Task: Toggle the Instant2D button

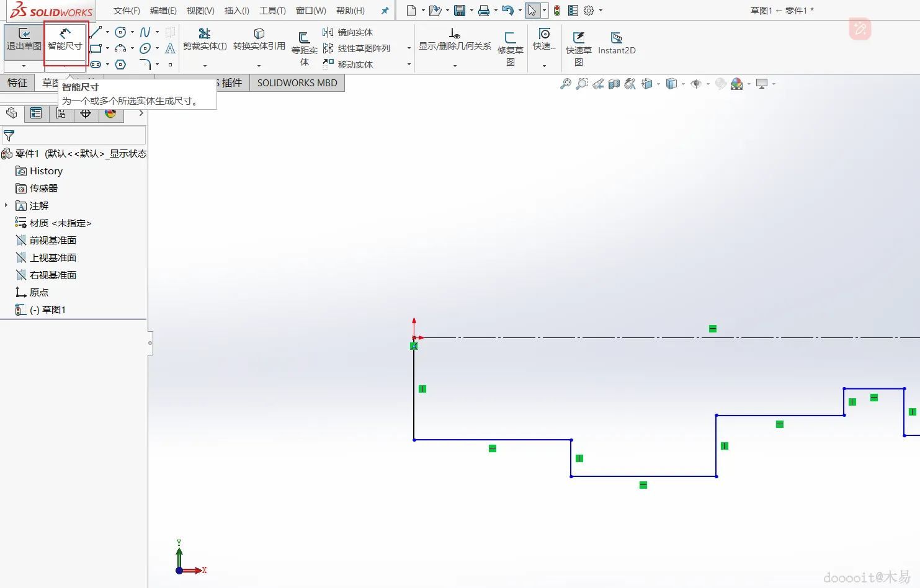Action: coord(617,43)
